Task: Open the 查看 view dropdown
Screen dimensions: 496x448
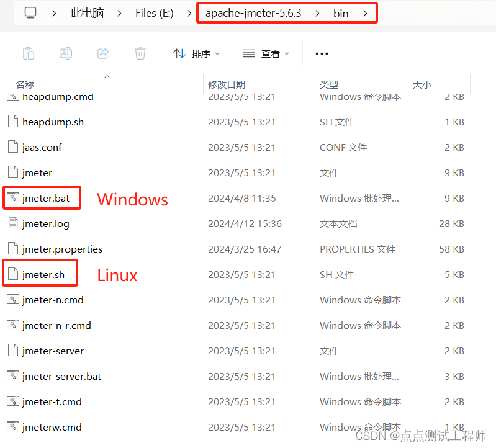Action: 266,54
